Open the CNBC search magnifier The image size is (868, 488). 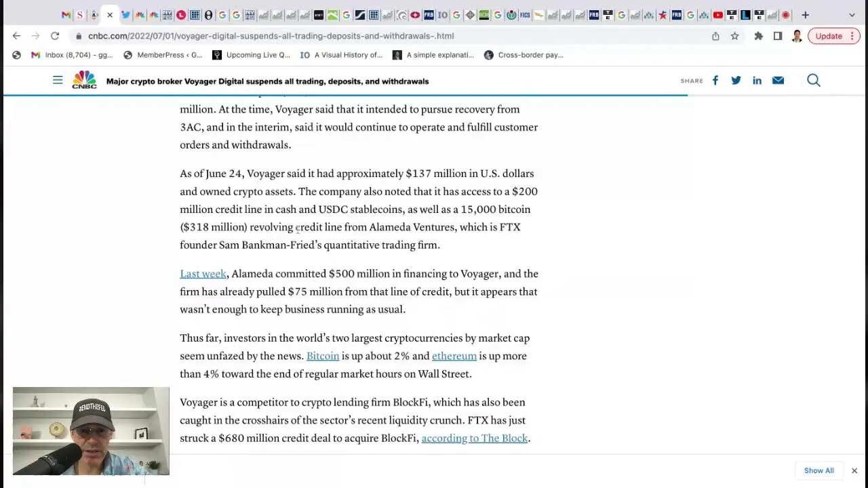[x=814, y=81]
